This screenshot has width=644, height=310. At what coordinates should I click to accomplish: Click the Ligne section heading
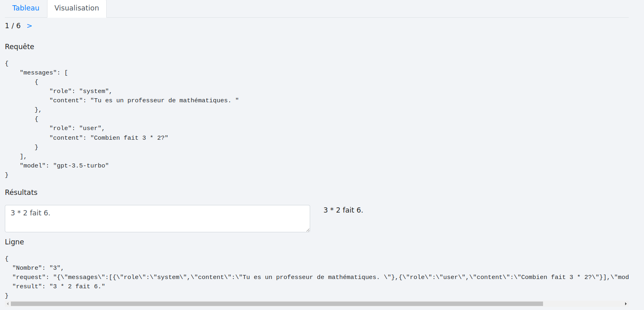(14, 242)
